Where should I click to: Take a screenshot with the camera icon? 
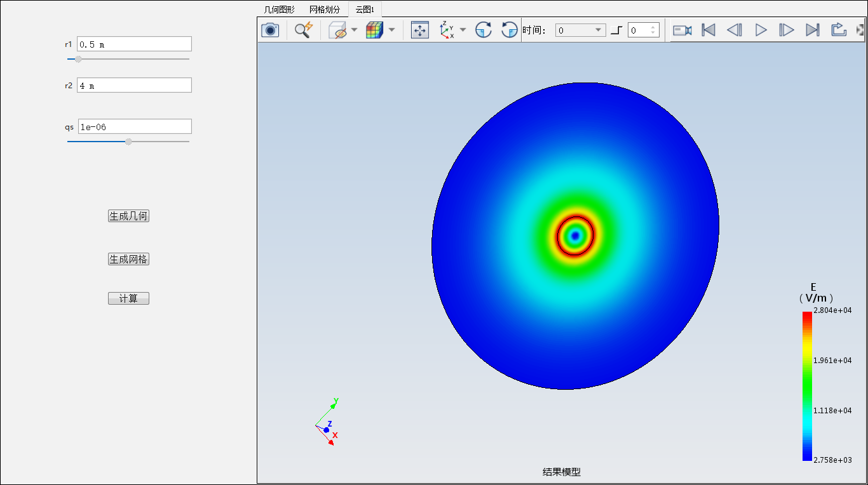[x=270, y=30]
